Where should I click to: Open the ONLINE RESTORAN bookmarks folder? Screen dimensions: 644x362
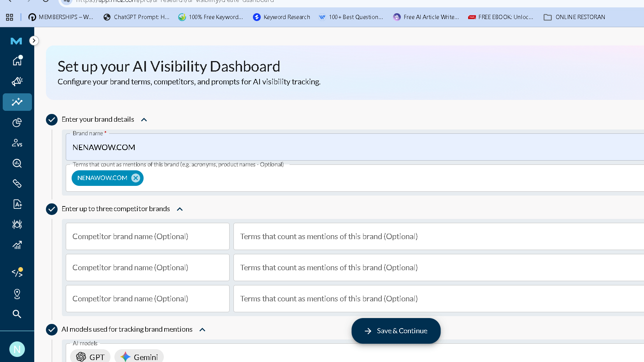click(x=574, y=17)
